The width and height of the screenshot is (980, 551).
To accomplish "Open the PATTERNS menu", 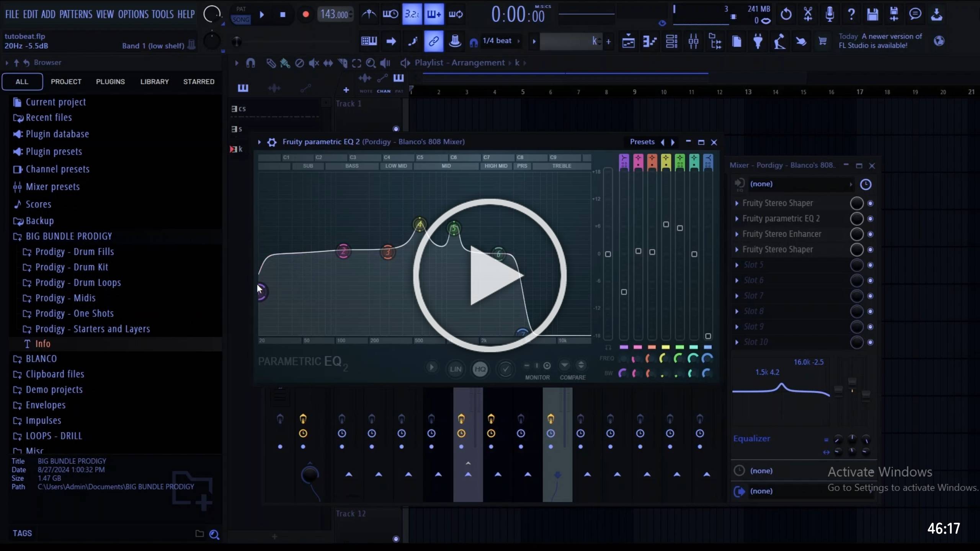I will point(76,15).
